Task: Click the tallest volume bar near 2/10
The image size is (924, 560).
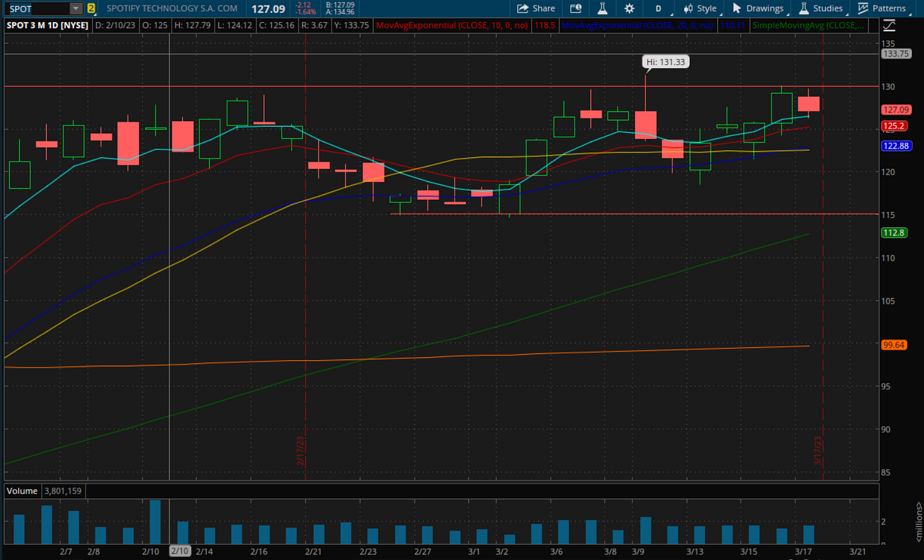Action: (x=155, y=522)
